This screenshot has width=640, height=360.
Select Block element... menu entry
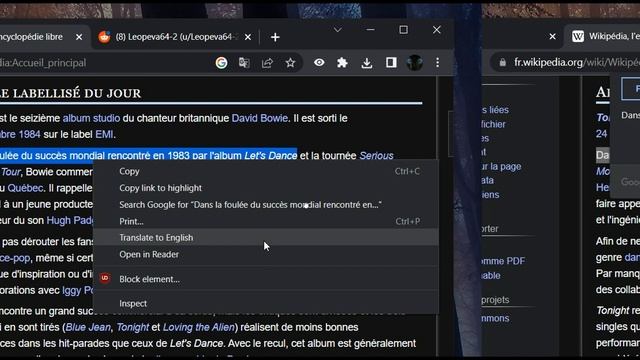click(266, 279)
